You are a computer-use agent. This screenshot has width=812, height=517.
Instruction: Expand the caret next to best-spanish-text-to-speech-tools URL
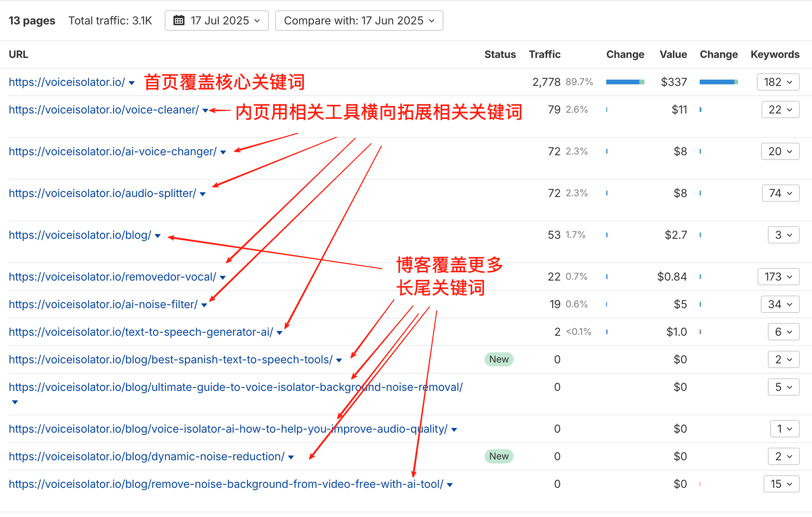pos(339,361)
